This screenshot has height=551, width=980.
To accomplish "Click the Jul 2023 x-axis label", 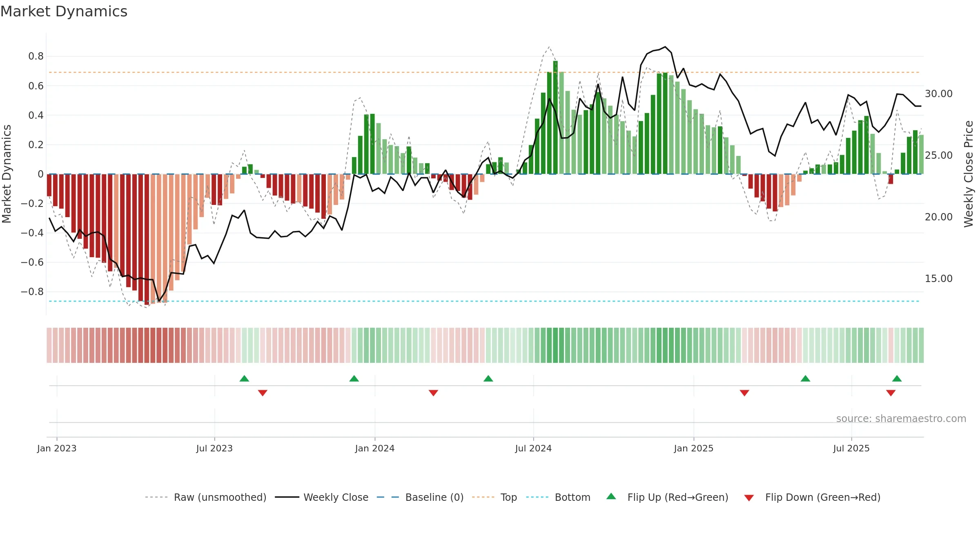I will (x=214, y=448).
